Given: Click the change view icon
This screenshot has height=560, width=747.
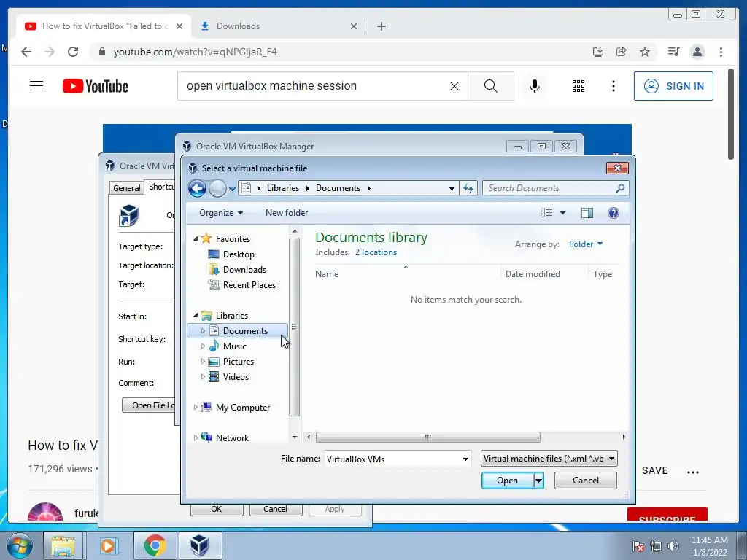Looking at the screenshot, I should [x=547, y=213].
